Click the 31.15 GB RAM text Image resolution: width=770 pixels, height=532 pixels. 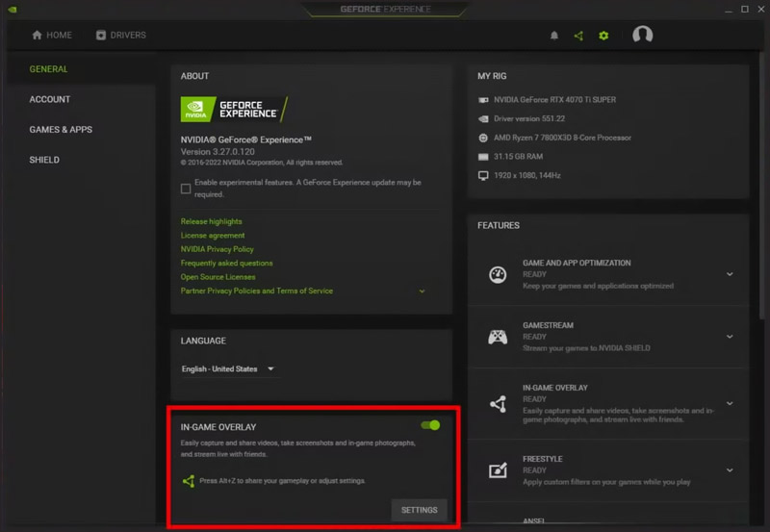tap(518, 157)
